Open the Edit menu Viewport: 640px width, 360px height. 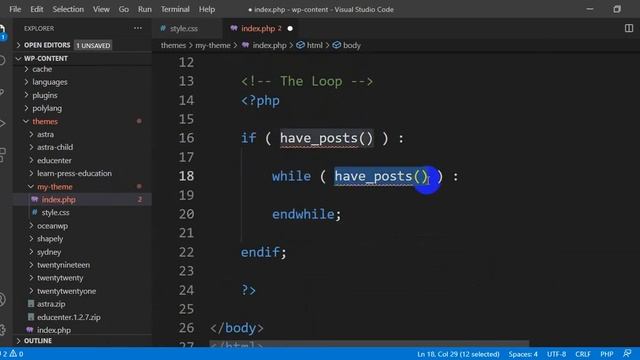coord(36,9)
